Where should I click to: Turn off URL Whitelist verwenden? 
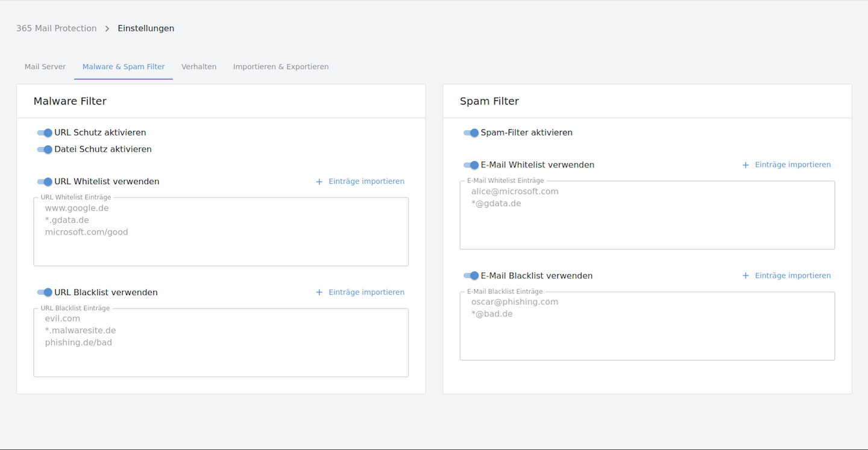[45, 181]
